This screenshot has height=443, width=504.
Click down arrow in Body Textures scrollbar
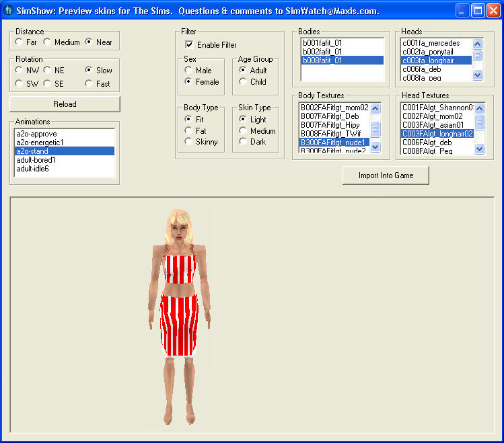375,147
